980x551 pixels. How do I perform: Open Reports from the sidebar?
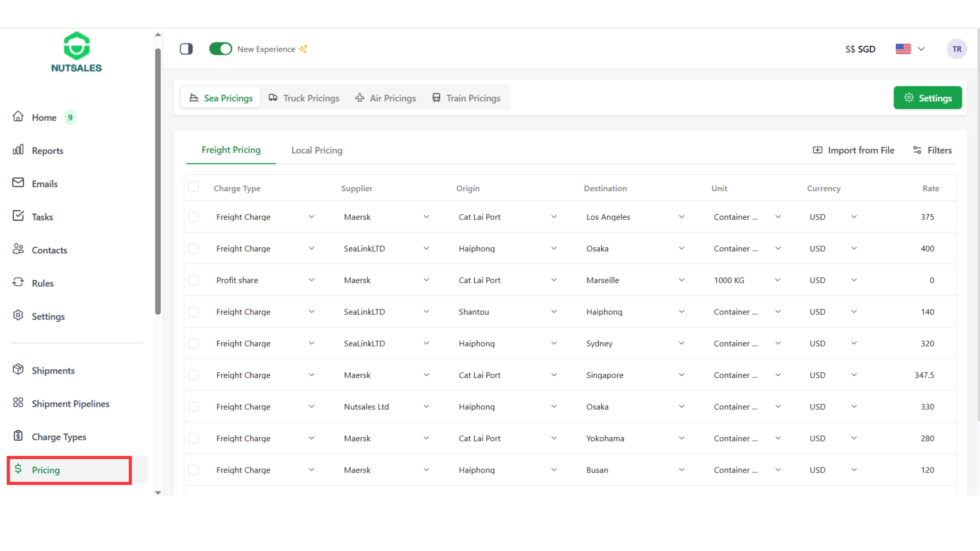coord(47,151)
